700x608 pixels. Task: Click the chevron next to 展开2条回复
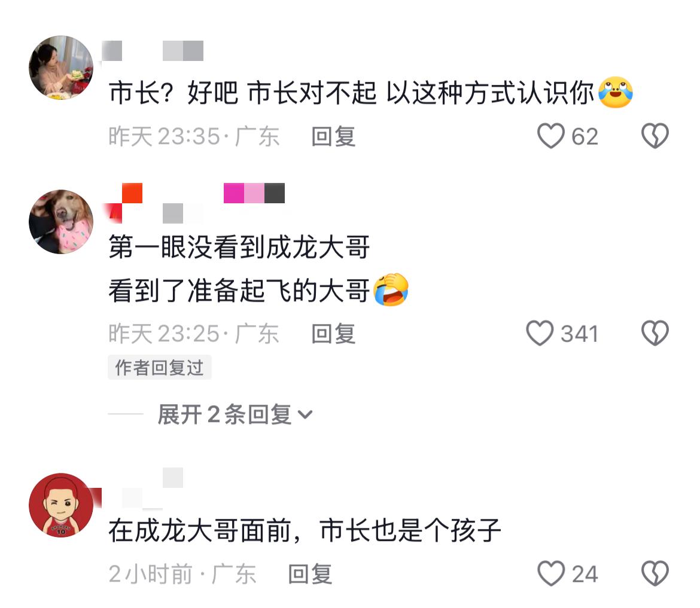tap(305, 415)
